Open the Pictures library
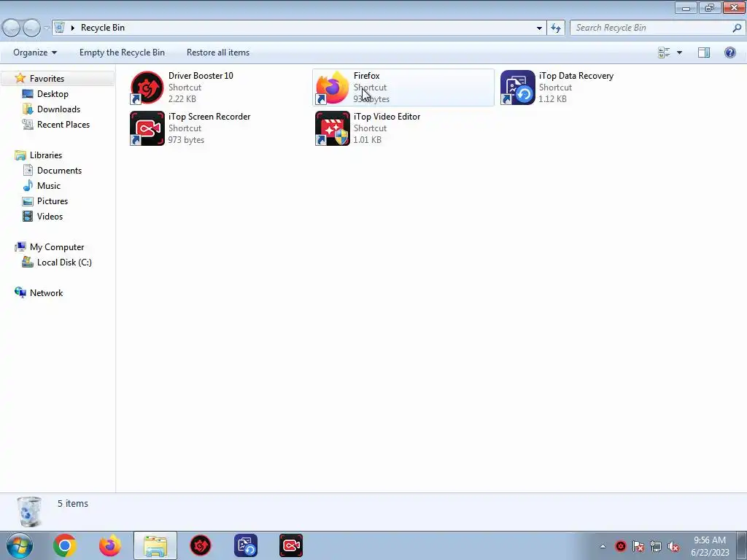Viewport: 747px width, 560px height. 53,201
